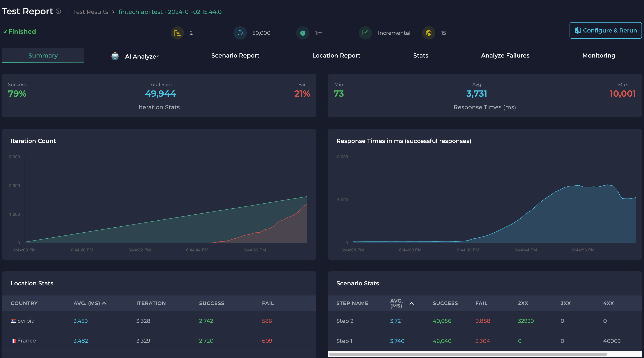
Task: Toggle sort arrow on location AVG. (MS) column
Action: pos(104,303)
